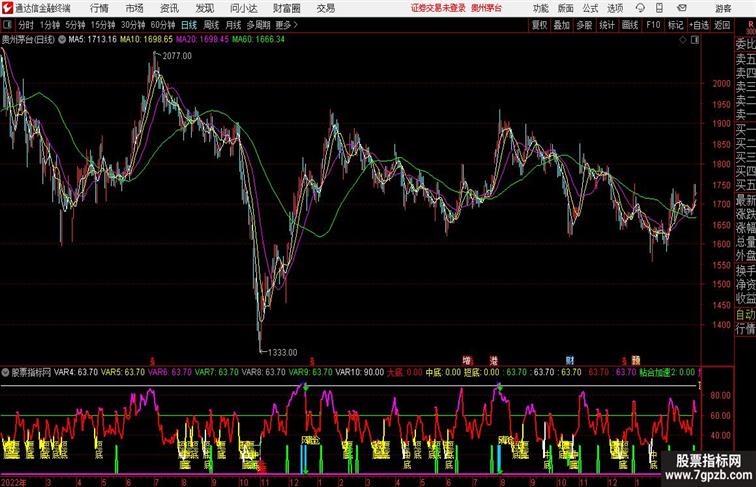This screenshot has width=756, height=487.
Task: Click the MA60: 1666.34 value
Action: (258, 40)
